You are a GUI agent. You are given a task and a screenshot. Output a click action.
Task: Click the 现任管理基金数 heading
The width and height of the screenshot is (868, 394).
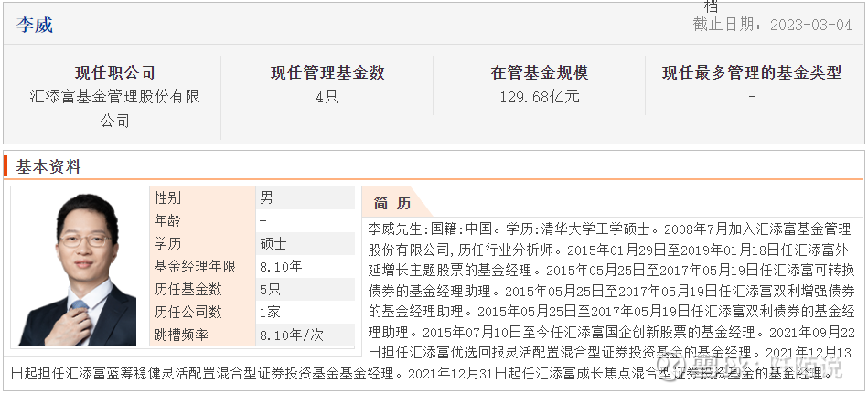327,72
